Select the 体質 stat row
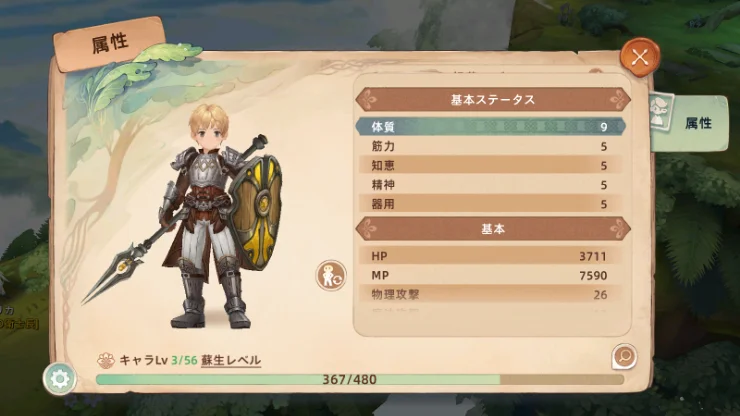Viewport: 740px width, 416px height. pos(491,127)
